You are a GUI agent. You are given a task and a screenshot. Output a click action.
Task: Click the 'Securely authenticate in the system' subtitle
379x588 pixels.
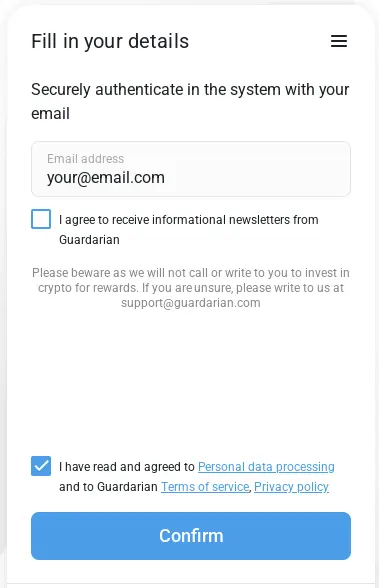click(x=190, y=101)
